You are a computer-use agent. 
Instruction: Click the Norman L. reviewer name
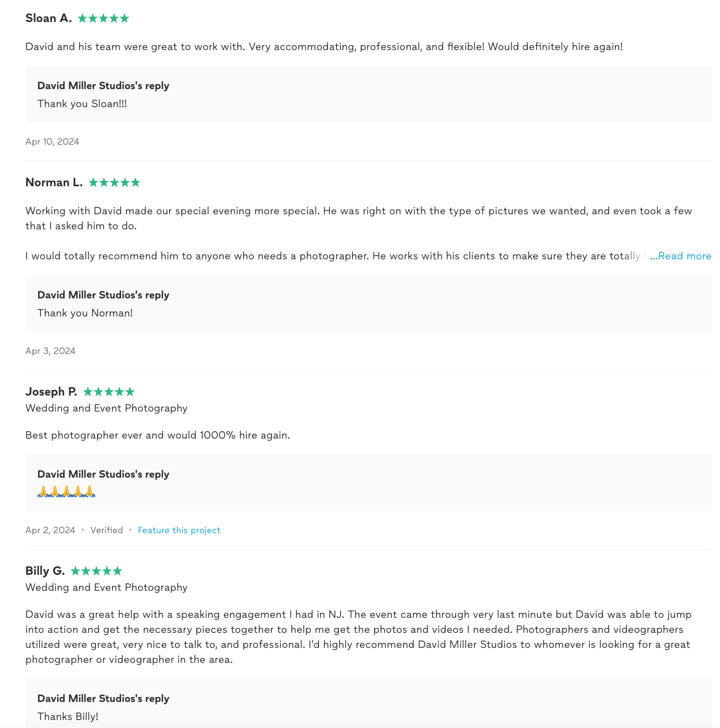point(54,183)
